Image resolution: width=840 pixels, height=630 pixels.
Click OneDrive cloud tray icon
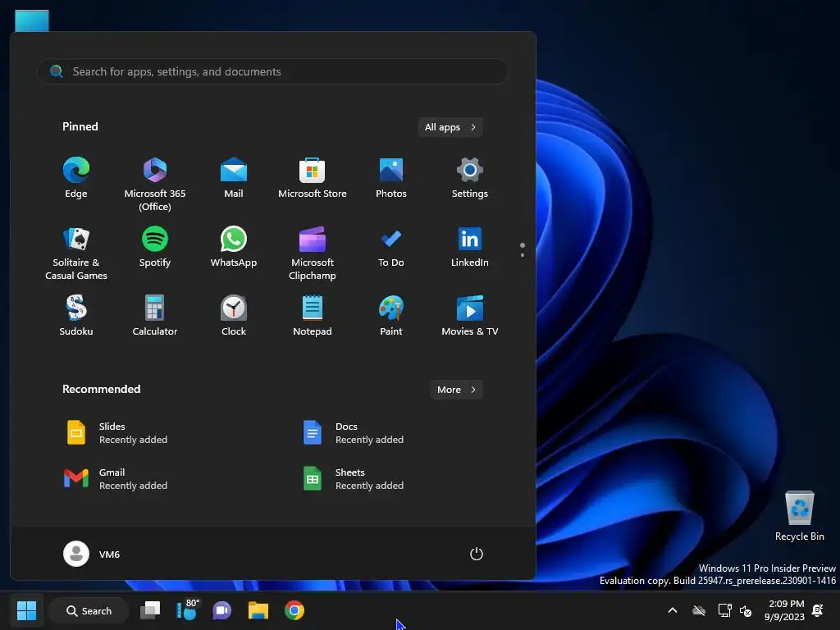(x=699, y=610)
